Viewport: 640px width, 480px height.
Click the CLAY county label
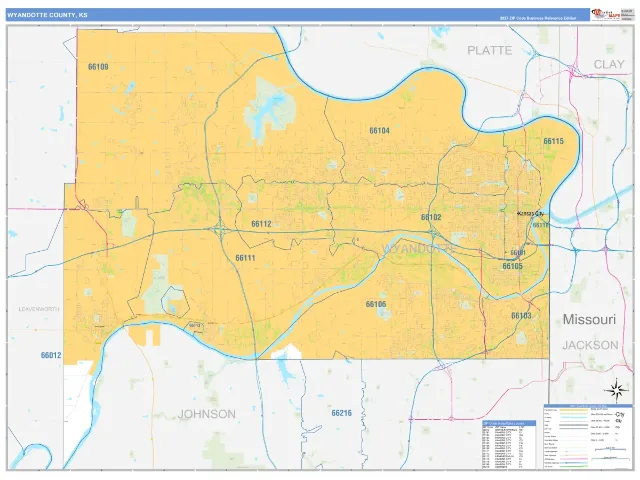coord(609,64)
